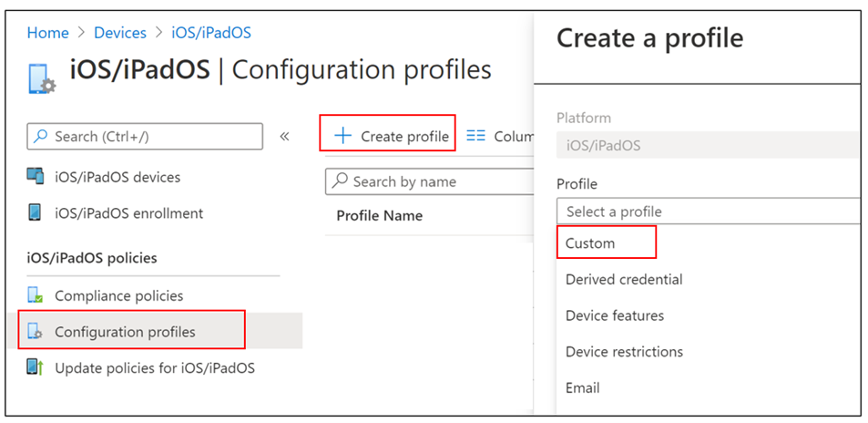Focus the Search (Ctrl+/) field
Screen dimensions: 868x423
145,137
